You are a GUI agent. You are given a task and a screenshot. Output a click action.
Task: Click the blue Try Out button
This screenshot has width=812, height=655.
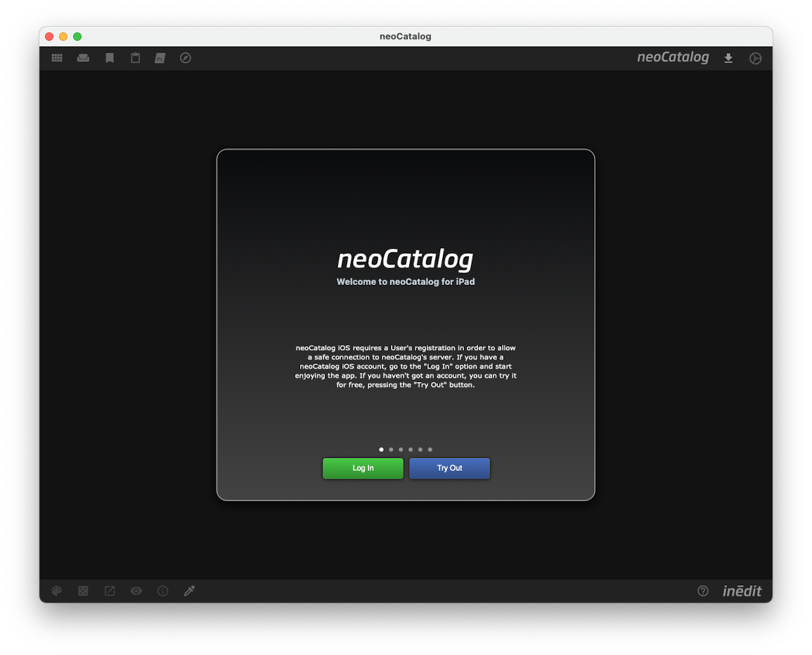(449, 468)
